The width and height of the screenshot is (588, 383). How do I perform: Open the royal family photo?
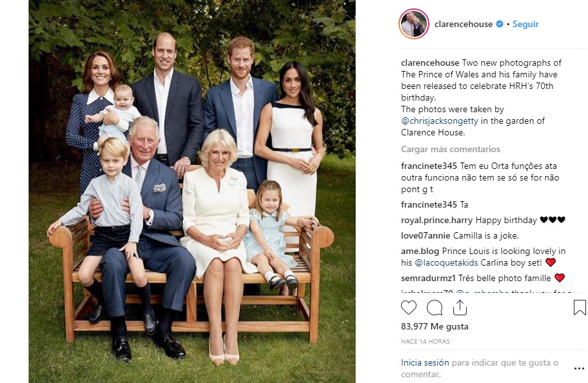point(192,191)
